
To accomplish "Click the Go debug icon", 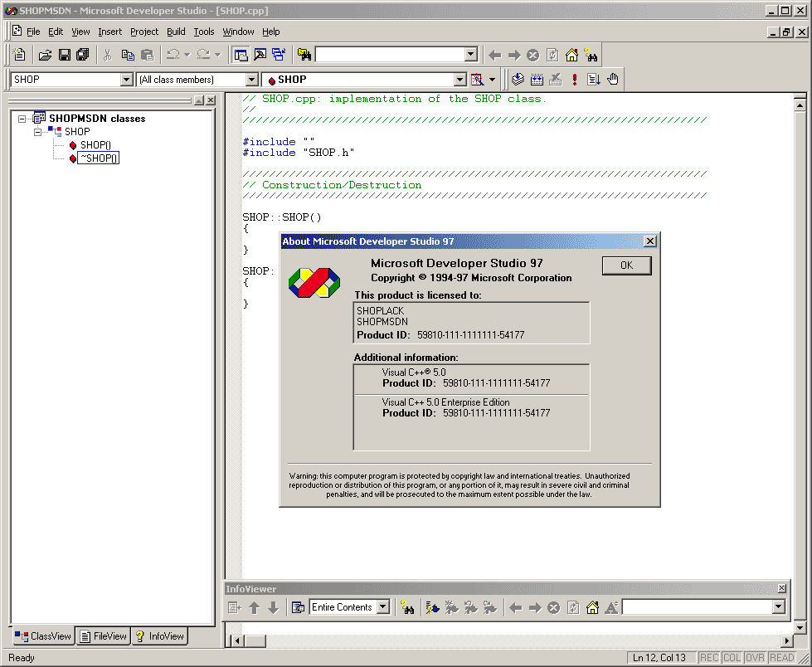I will [x=594, y=80].
